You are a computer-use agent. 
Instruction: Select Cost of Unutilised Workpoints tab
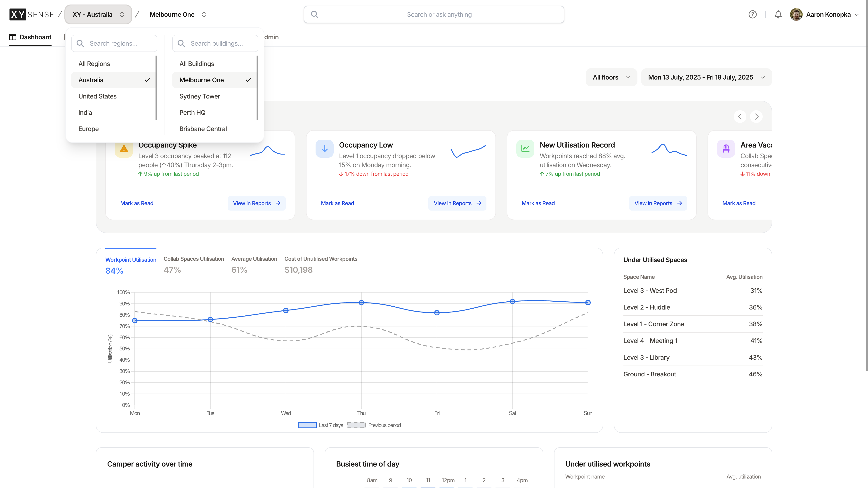pyautogui.click(x=321, y=265)
